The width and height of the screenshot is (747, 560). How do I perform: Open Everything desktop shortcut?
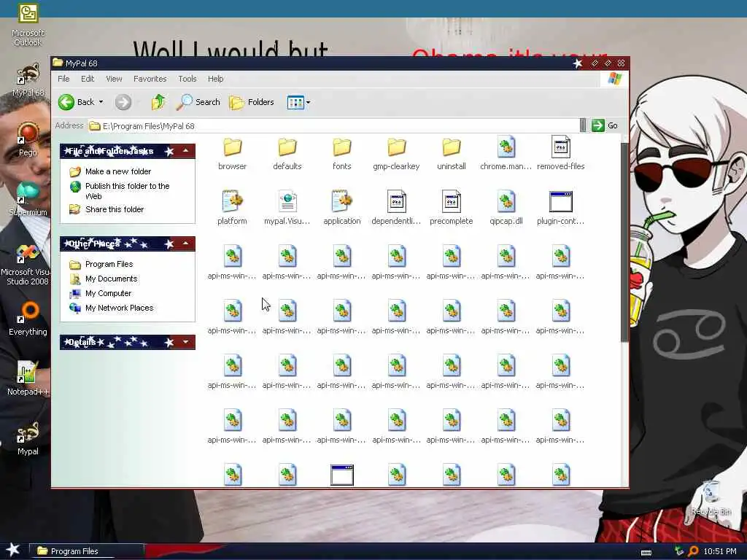pos(28,319)
